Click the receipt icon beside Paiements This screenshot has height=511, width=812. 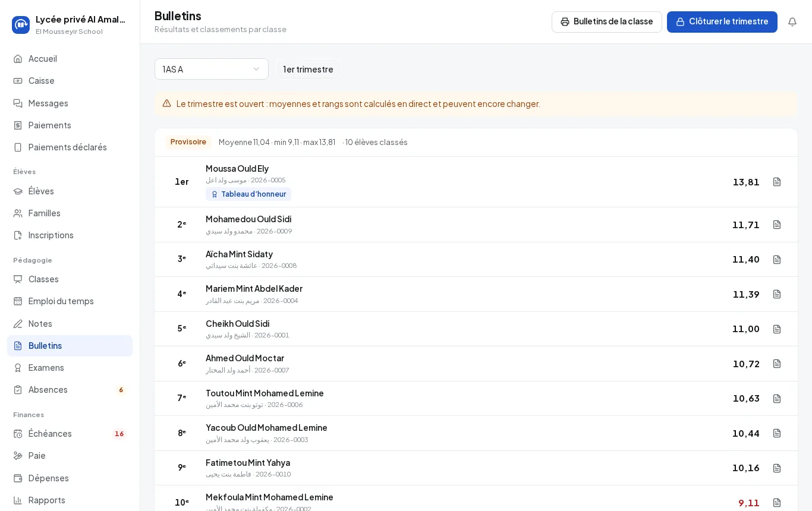18,125
